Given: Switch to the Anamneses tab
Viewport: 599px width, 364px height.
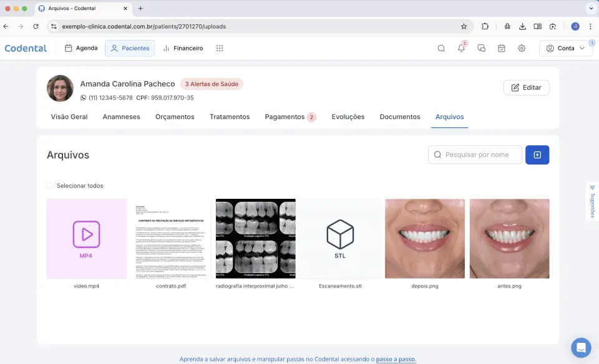Looking at the screenshot, I should click(122, 117).
